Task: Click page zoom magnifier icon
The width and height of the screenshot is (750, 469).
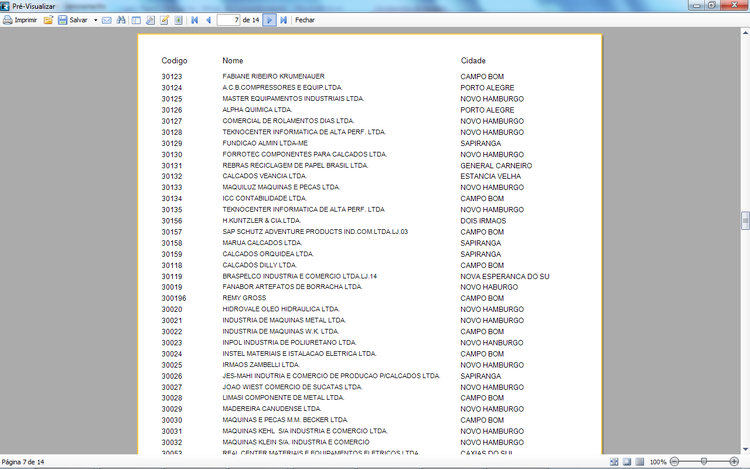Action: pos(150,20)
